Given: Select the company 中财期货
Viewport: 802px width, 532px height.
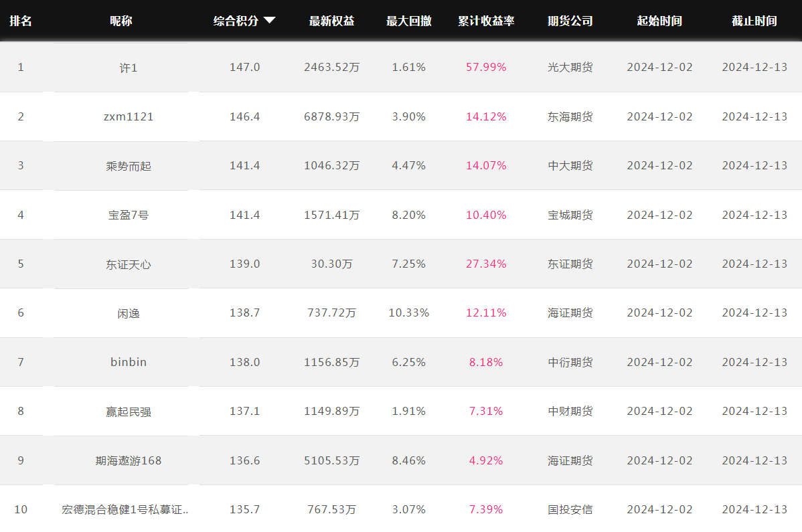Looking at the screenshot, I should click(x=570, y=411).
